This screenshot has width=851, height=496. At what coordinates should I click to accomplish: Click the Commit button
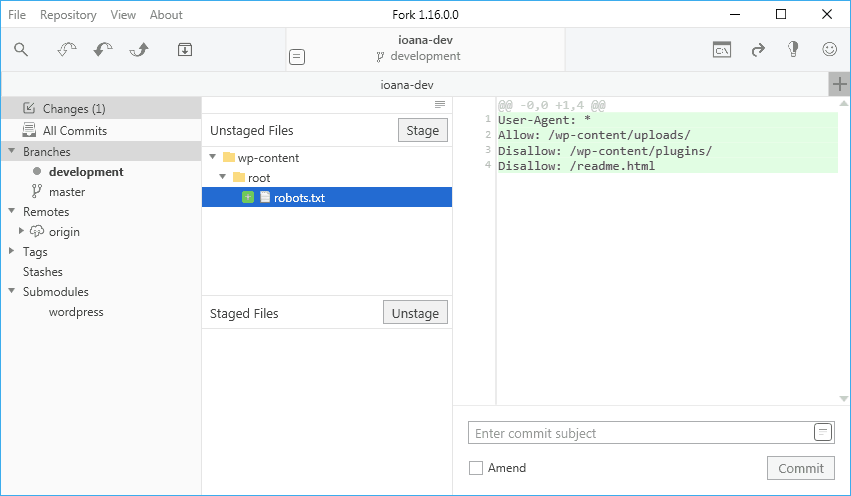(x=801, y=468)
